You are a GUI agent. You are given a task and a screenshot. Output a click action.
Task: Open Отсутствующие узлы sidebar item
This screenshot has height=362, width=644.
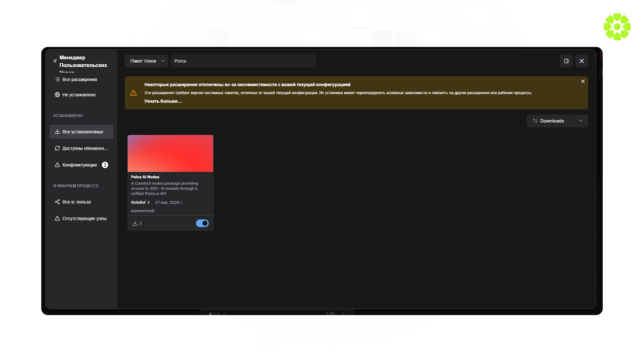pos(84,219)
